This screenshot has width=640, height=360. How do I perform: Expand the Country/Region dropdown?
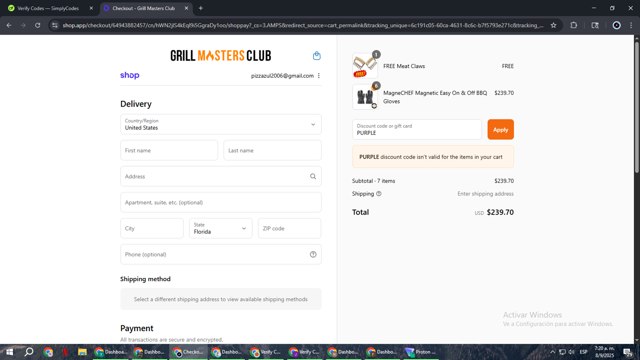(x=221, y=124)
